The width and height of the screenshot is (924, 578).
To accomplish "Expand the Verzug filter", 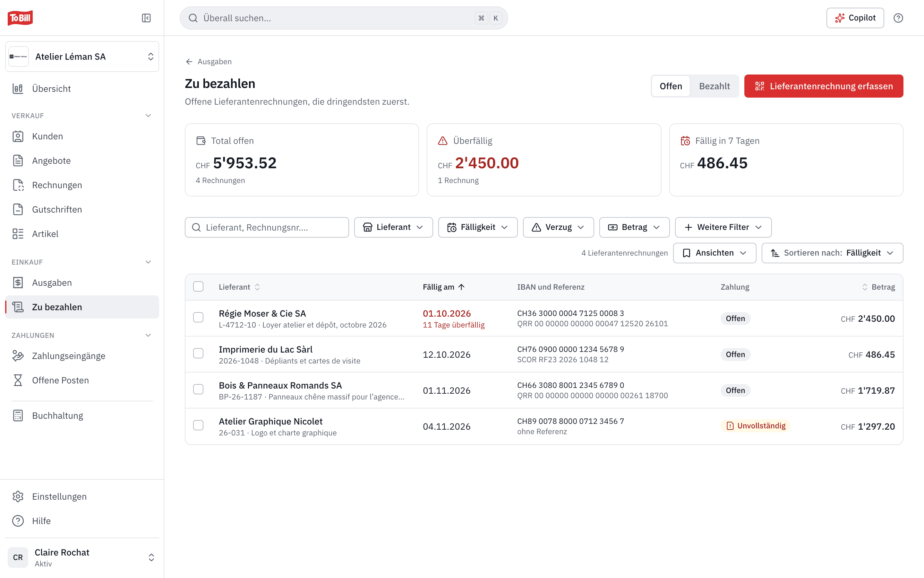I will (x=558, y=227).
